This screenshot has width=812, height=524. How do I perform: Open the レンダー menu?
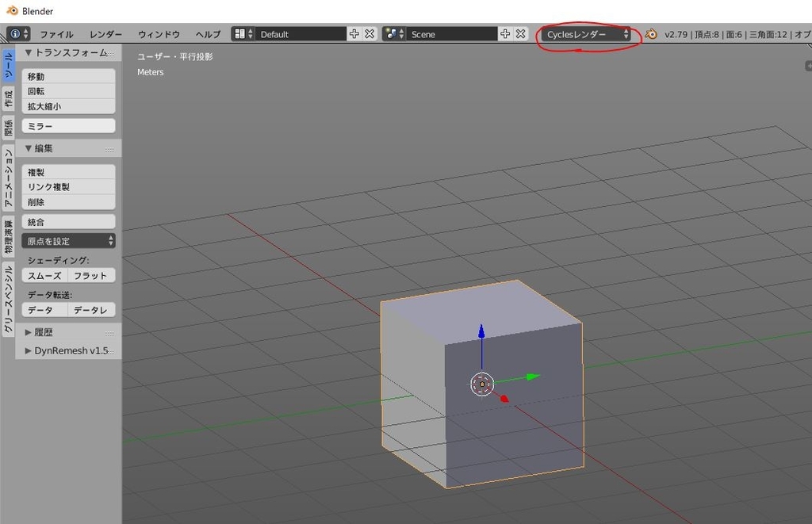105,34
